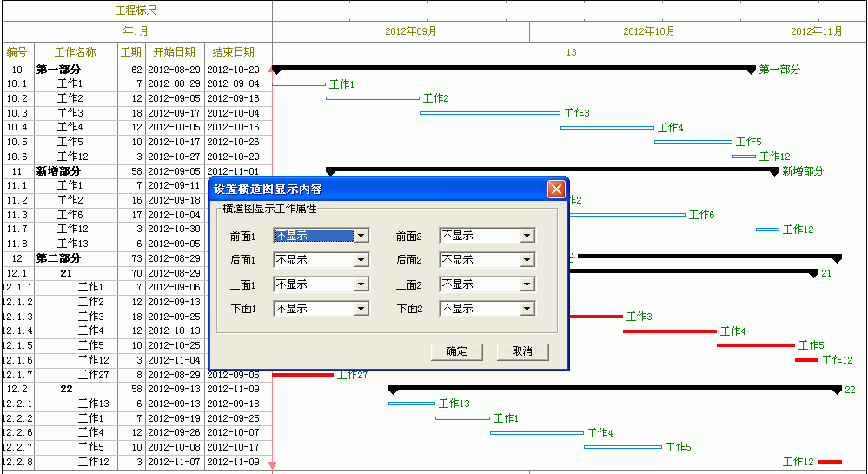
Task: Confirm with the 确定 button
Action: (x=457, y=351)
